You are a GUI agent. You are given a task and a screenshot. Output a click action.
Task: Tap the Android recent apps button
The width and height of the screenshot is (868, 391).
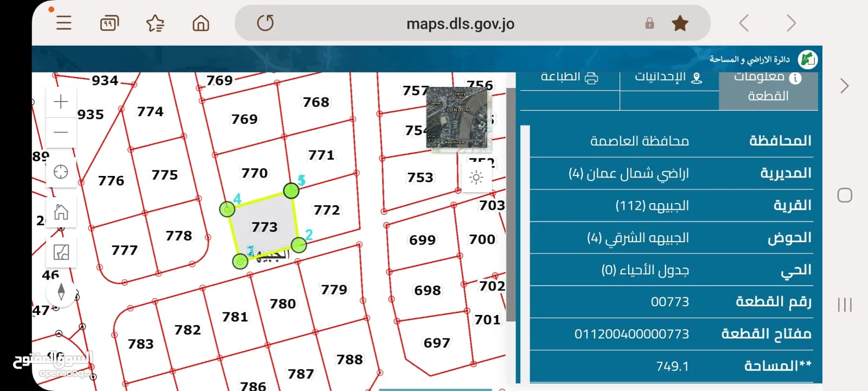coord(845,305)
